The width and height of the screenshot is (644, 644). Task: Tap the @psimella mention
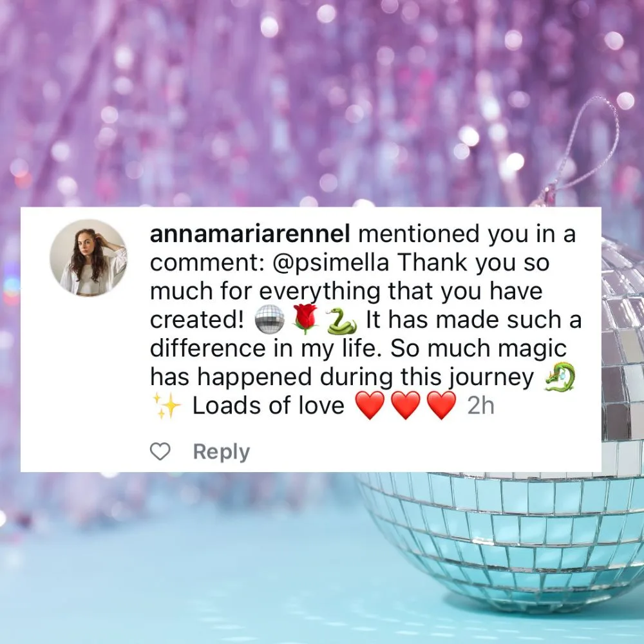click(x=330, y=263)
